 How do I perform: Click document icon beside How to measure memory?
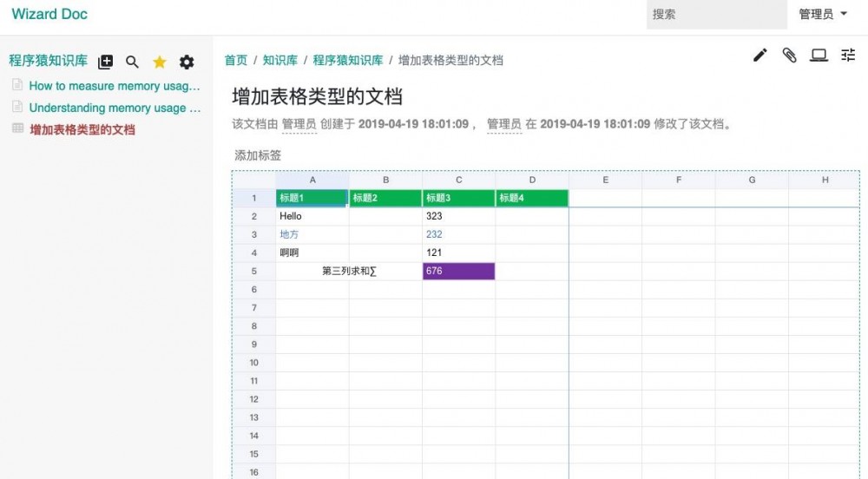point(17,85)
